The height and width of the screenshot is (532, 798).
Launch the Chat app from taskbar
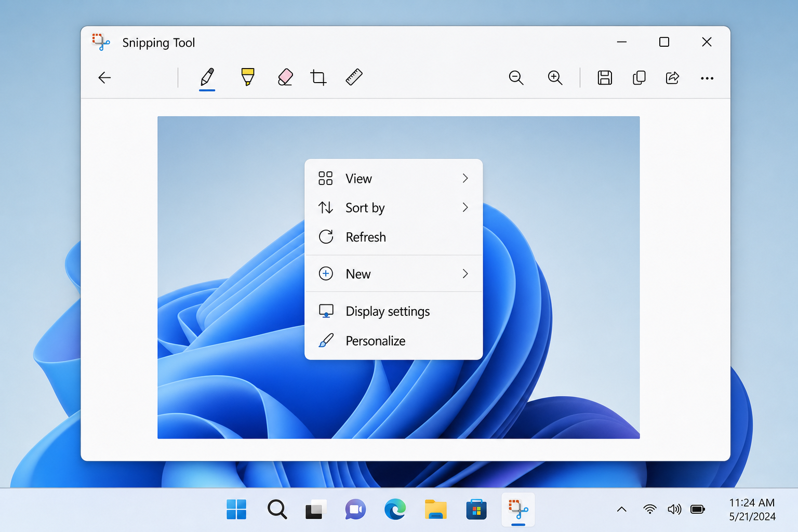355,510
